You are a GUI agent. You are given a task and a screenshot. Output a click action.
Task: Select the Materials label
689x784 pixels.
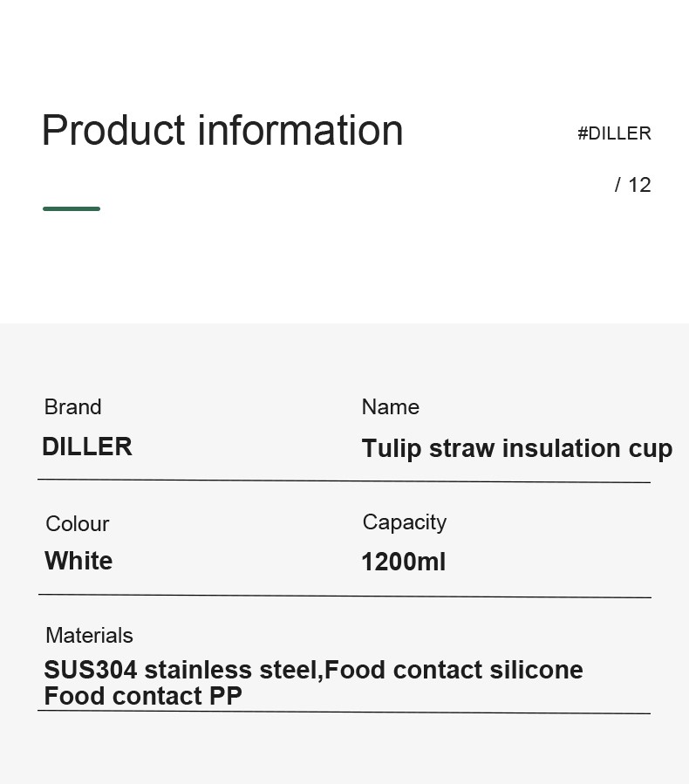pyautogui.click(x=90, y=636)
